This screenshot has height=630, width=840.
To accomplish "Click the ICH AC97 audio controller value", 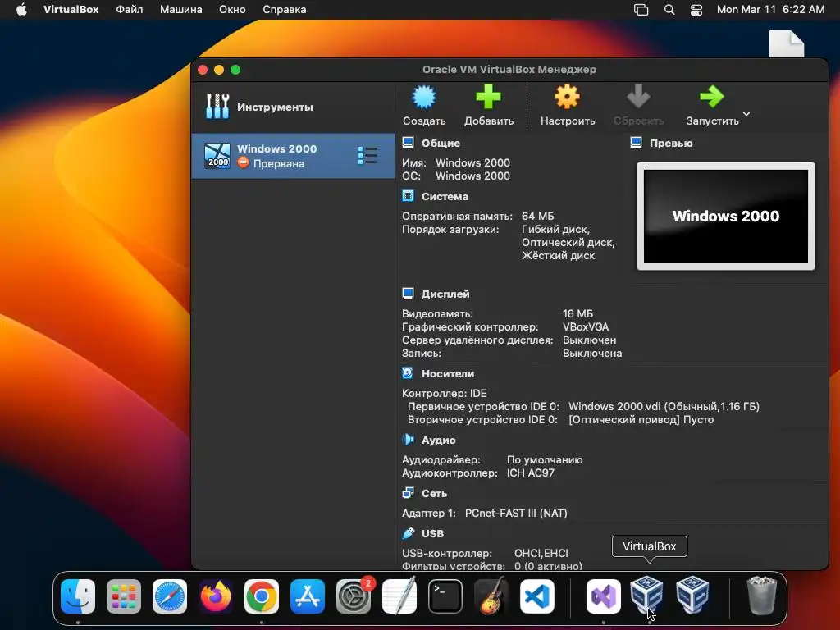I will pos(531,472).
